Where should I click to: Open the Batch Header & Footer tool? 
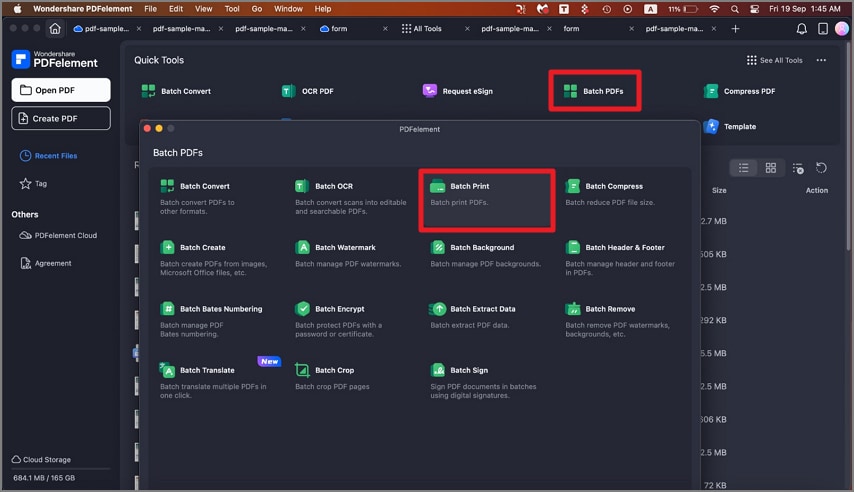[620, 259]
